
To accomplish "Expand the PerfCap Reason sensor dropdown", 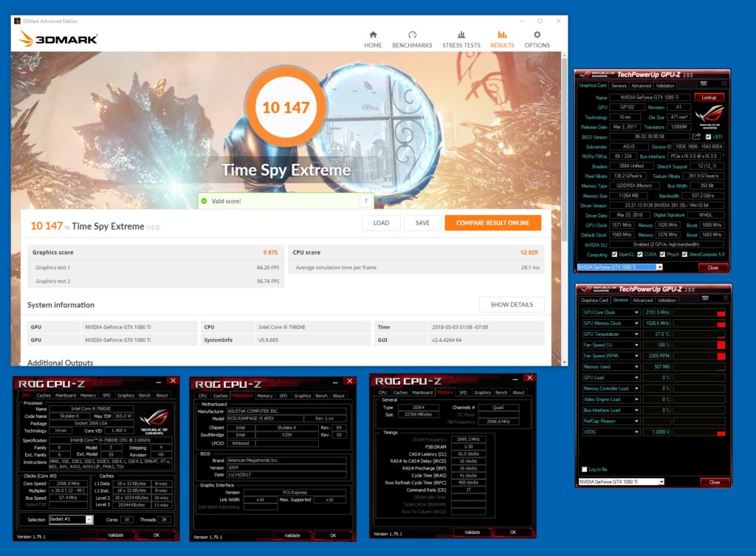I will pyautogui.click(x=636, y=421).
